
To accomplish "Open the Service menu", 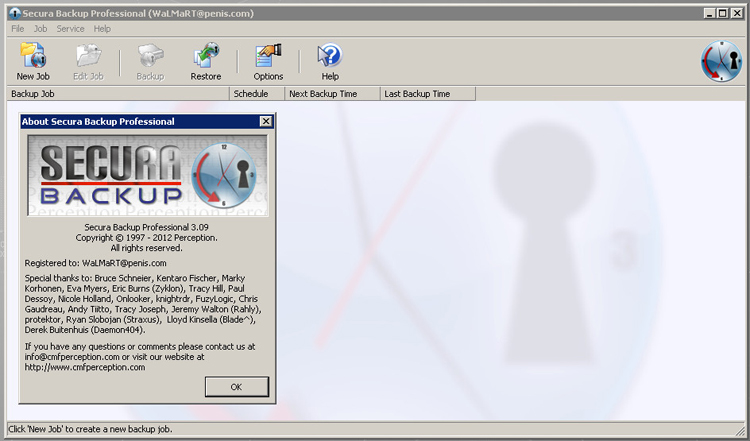I will [70, 29].
